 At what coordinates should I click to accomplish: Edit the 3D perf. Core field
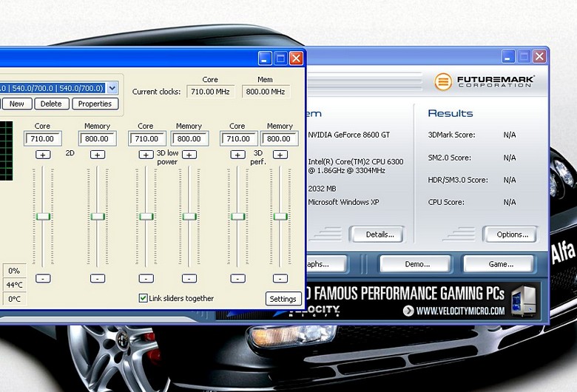tap(238, 139)
